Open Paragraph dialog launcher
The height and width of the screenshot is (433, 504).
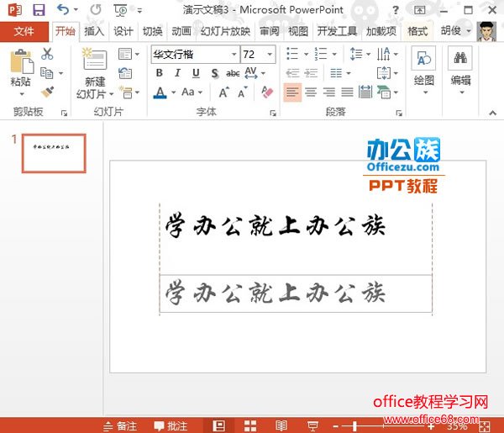point(399,113)
